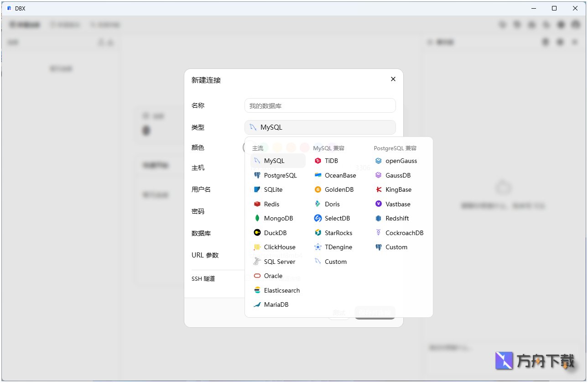Screen dimensions: 588x383
Task: Click the red Redis cube icon
Action: (x=257, y=204)
